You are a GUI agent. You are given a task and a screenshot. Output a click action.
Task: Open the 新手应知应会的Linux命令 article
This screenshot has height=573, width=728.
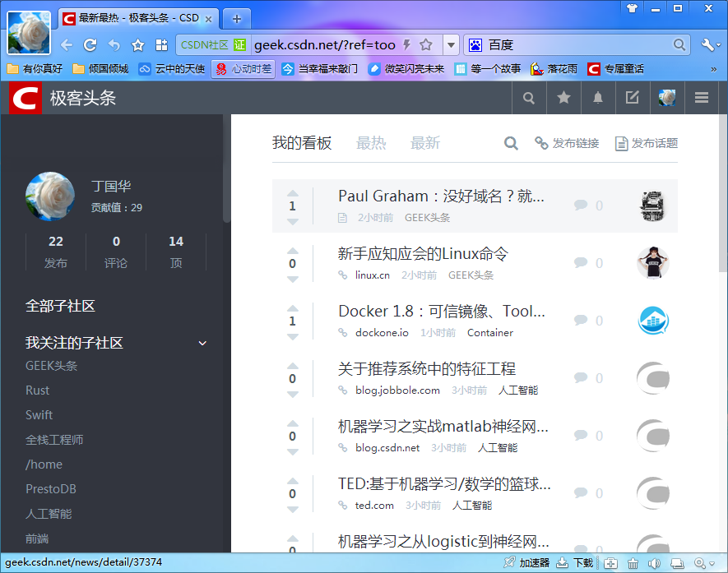[423, 254]
